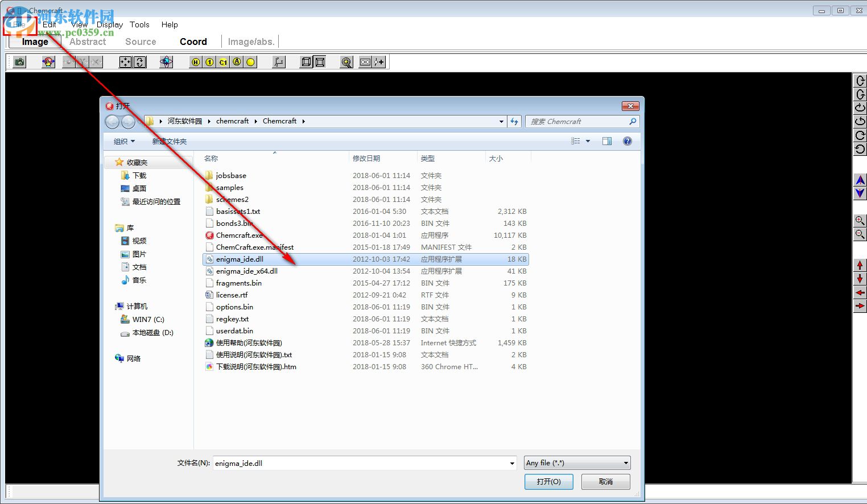Click the stereo glasses icon

366,62
